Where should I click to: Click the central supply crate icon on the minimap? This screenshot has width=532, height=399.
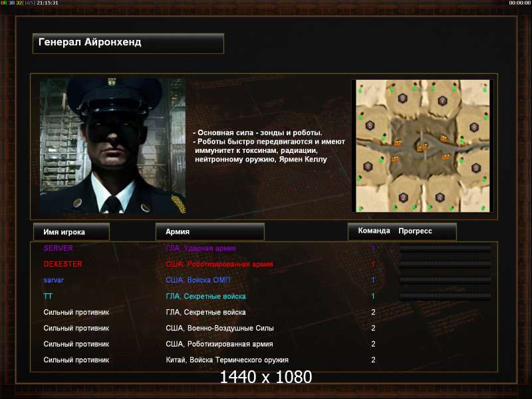(422, 147)
